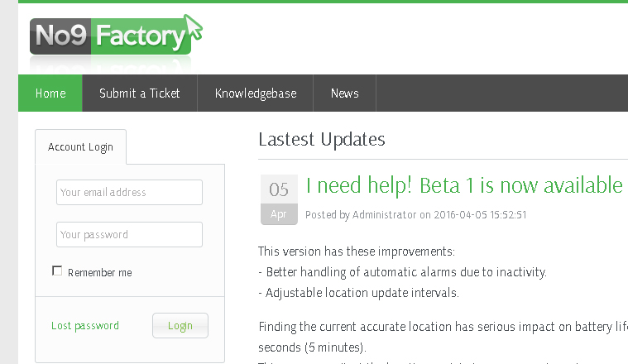Image resolution: width=628 pixels, height=364 pixels.
Task: Click the 2016-04-05 15:52:51 post timestamp
Action: point(480,215)
